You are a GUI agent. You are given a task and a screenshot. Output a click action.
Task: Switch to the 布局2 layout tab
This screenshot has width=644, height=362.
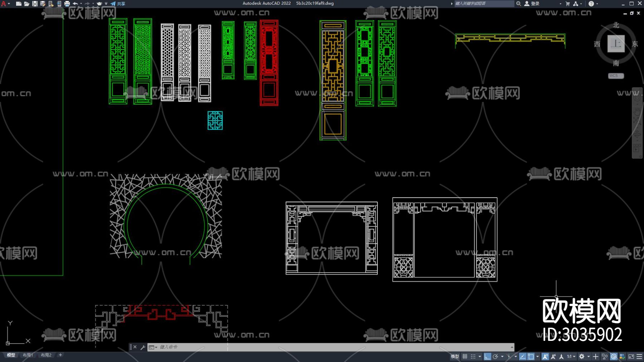click(x=46, y=355)
